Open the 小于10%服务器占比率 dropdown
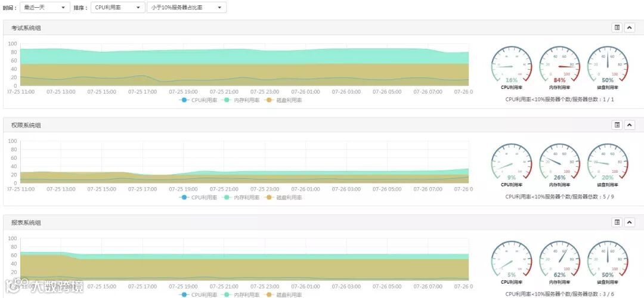644x298 pixels. 187,7
